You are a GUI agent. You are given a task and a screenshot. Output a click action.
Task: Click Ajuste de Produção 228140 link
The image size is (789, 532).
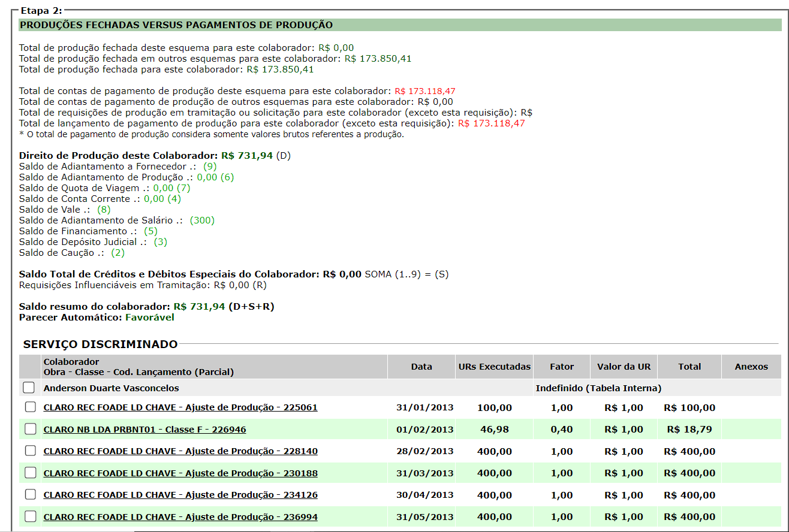coord(180,451)
